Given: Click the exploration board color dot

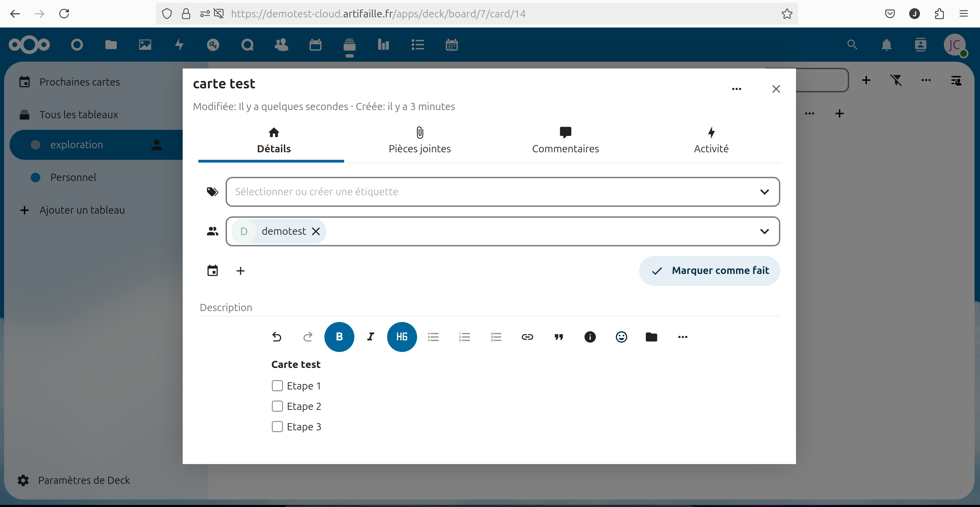Looking at the screenshot, I should 35,144.
